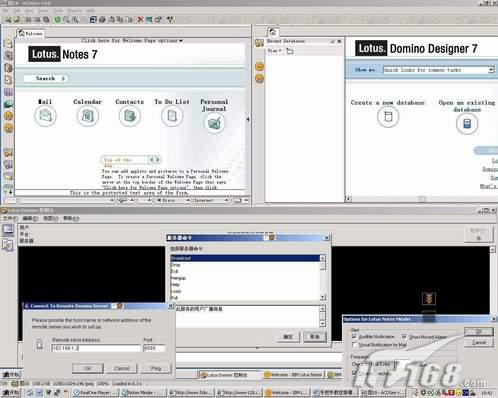498x398 pixels.
Task: Click the server command list scrollbar down arrow
Action: [323, 297]
